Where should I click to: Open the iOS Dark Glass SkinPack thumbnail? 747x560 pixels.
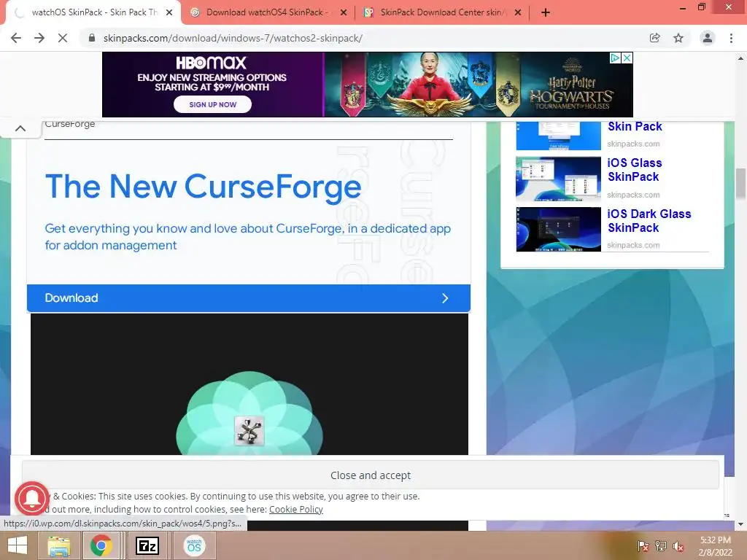pyautogui.click(x=558, y=229)
